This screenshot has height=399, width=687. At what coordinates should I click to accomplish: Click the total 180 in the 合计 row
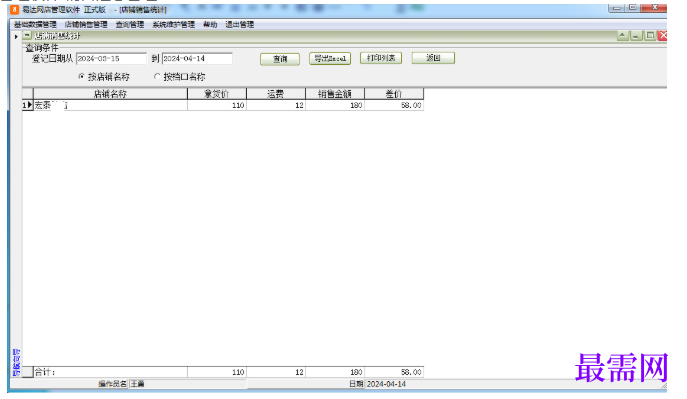click(x=335, y=372)
